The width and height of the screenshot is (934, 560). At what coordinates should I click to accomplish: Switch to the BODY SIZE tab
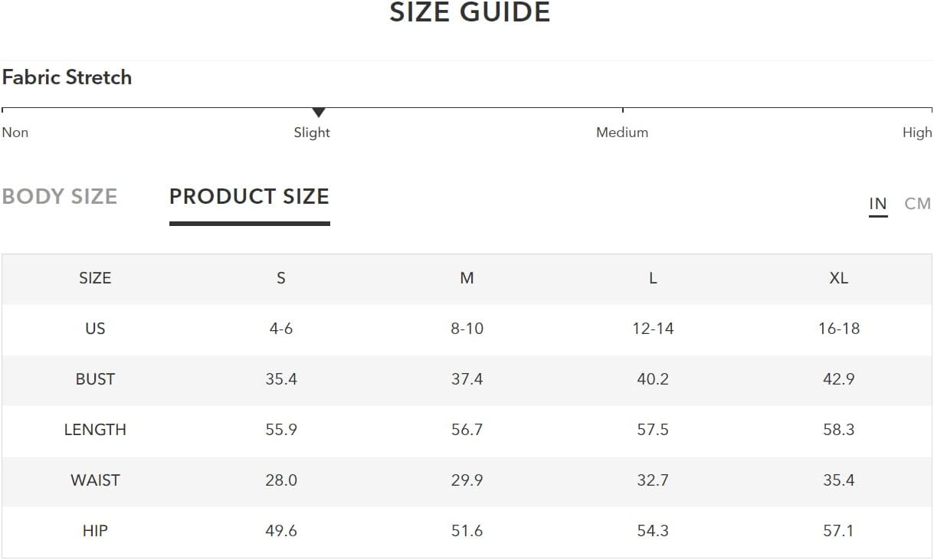point(60,197)
